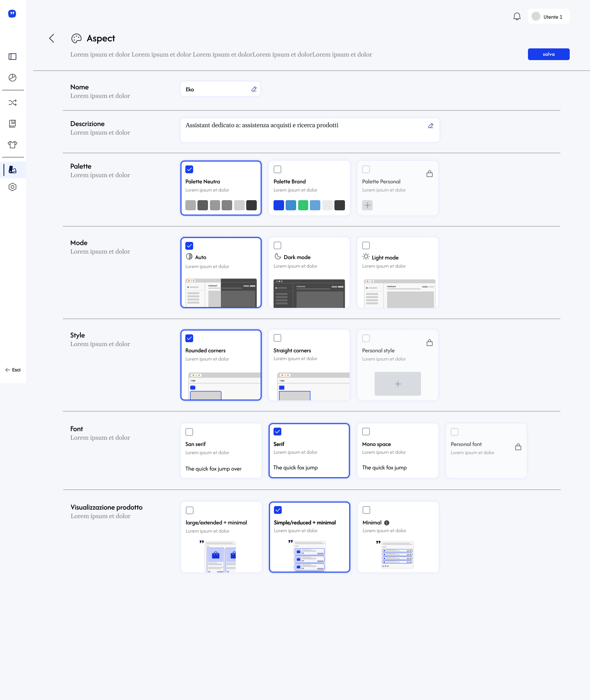Screen dimensions: 590x700
Task: Check the Straight corners checkbox
Action: (x=277, y=338)
